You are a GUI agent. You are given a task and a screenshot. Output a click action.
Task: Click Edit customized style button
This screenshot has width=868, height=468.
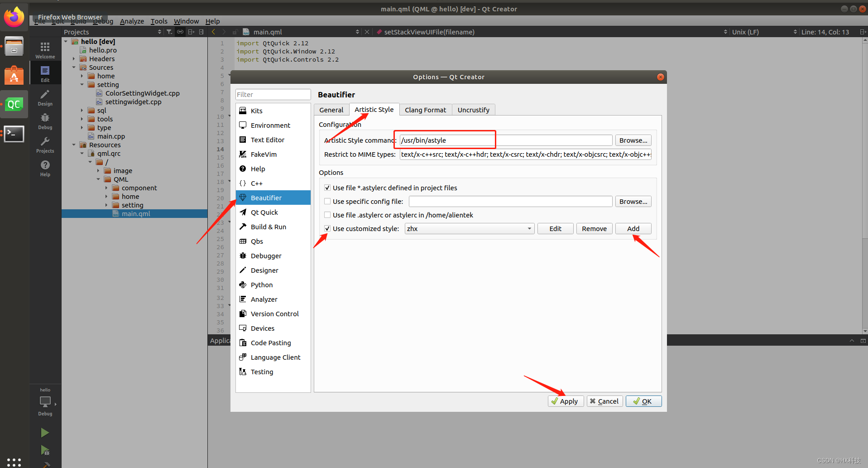(555, 228)
